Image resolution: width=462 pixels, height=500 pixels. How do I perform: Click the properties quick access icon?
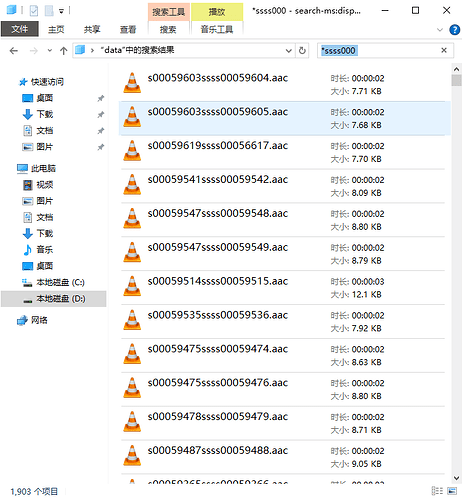(x=34, y=11)
